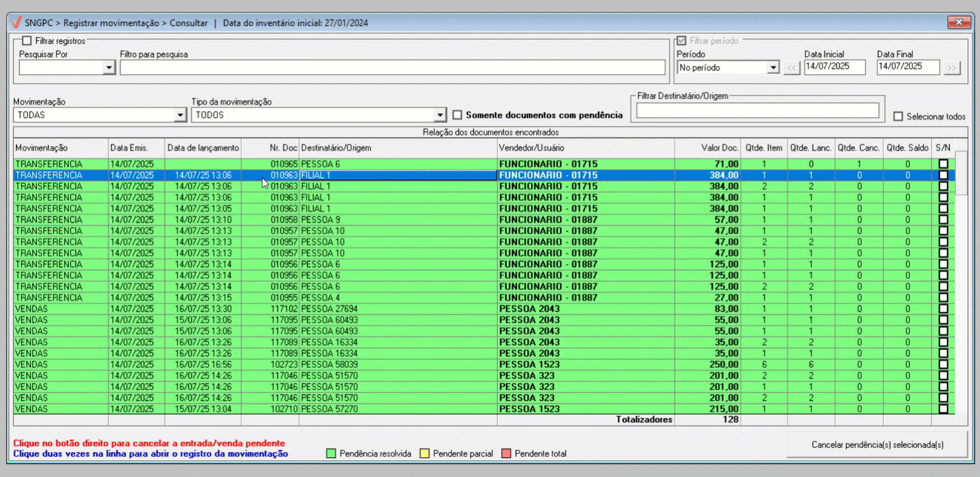The width and height of the screenshot is (980, 477).
Task: Go to previous period with << arrow
Action: pyautogui.click(x=791, y=68)
